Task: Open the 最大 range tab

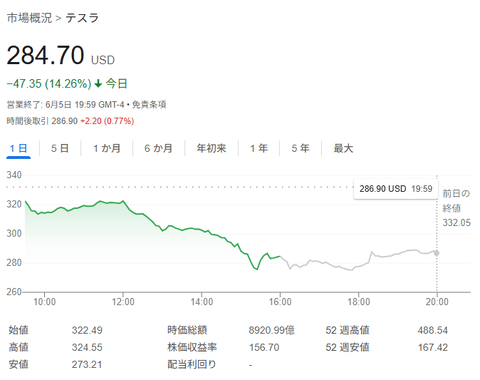Action: click(x=343, y=148)
